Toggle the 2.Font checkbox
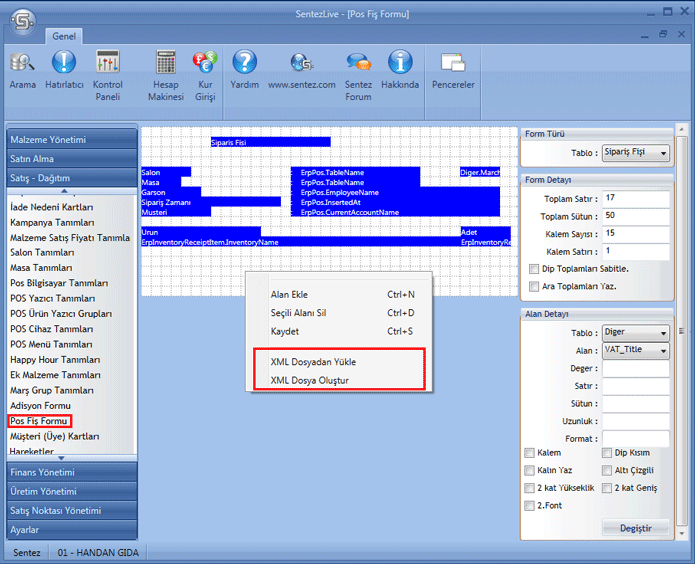 click(x=529, y=505)
